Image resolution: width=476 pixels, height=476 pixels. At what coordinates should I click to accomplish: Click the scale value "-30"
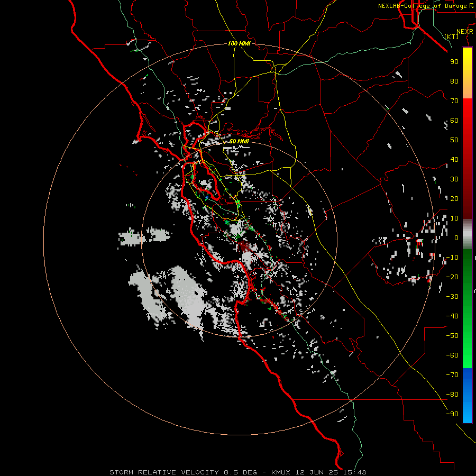452,297
